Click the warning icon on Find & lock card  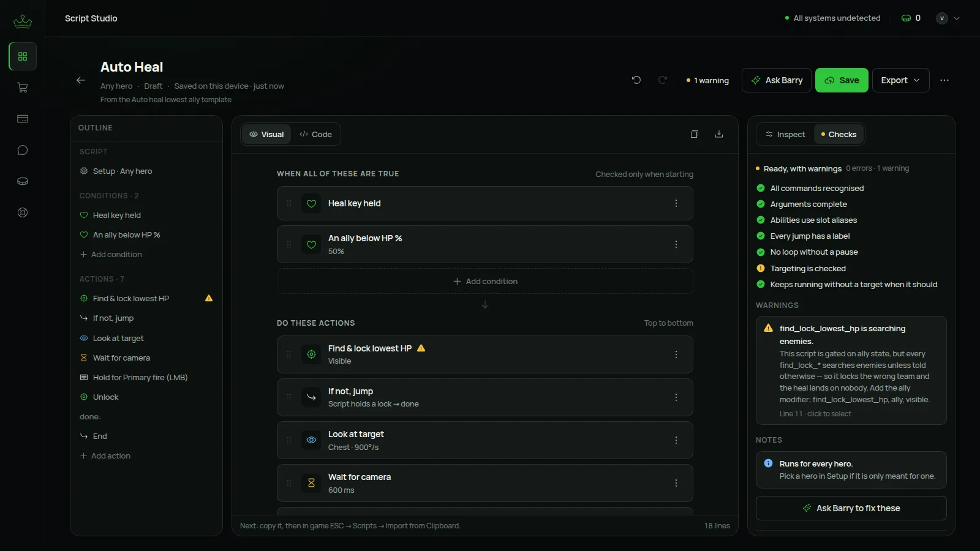coord(421,348)
